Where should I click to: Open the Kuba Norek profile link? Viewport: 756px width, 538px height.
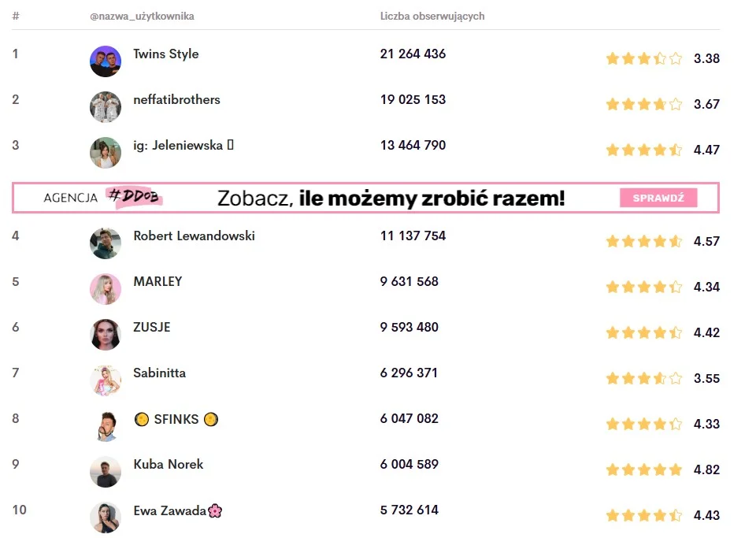pyautogui.click(x=168, y=464)
